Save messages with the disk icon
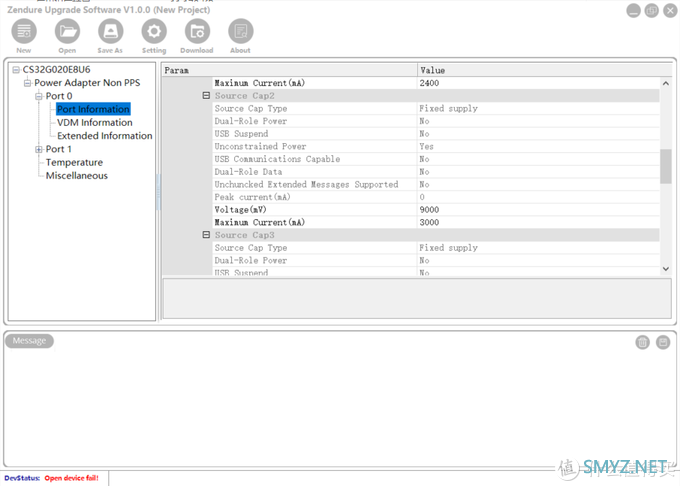The width and height of the screenshot is (680, 486). 663,342
